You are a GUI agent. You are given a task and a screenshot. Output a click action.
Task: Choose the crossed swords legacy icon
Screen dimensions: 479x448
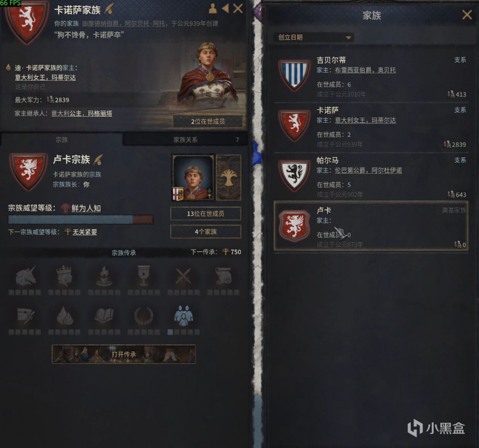[183, 276]
